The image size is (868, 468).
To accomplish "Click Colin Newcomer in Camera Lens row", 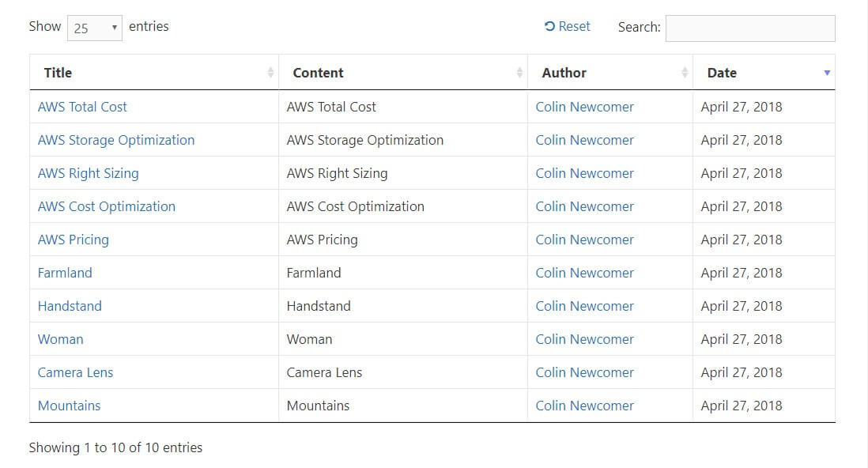I will (x=584, y=372).
